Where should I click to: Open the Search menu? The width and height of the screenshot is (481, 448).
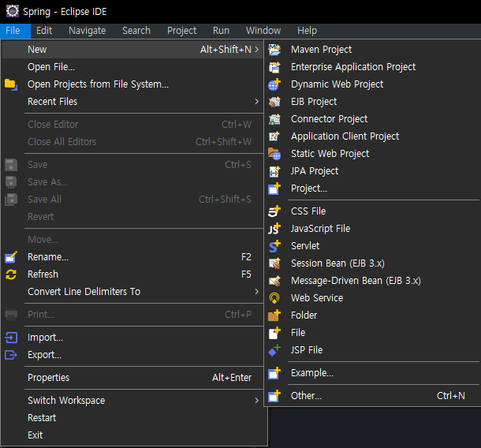tap(136, 31)
